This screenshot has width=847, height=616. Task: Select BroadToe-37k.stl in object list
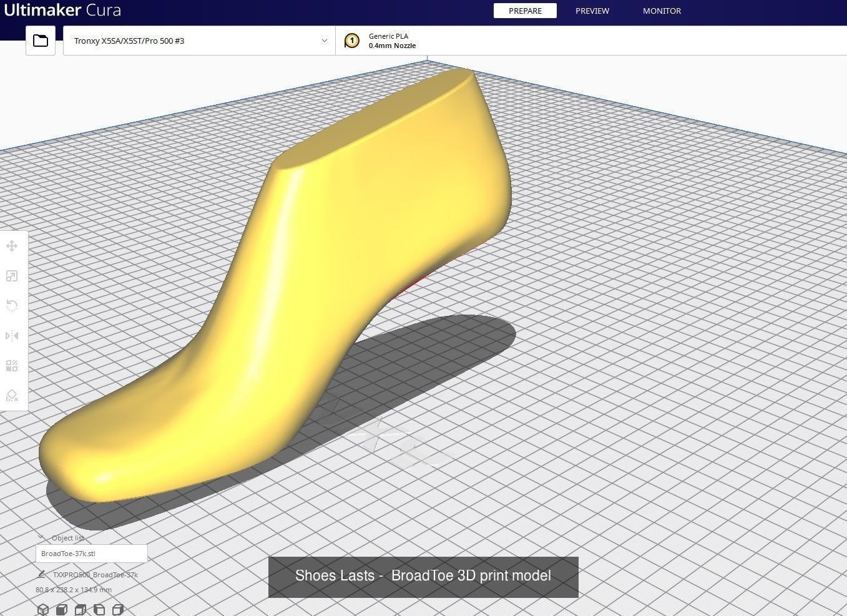click(x=92, y=554)
